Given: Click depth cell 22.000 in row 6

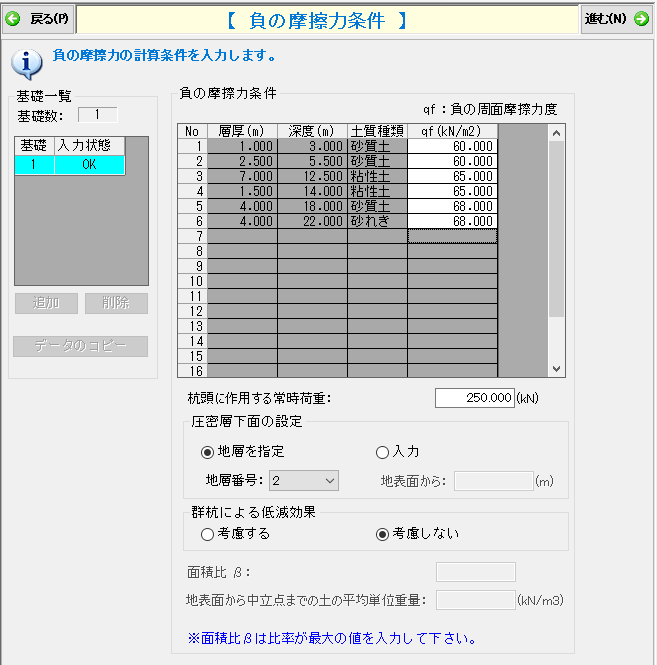Looking at the screenshot, I should [312, 221].
